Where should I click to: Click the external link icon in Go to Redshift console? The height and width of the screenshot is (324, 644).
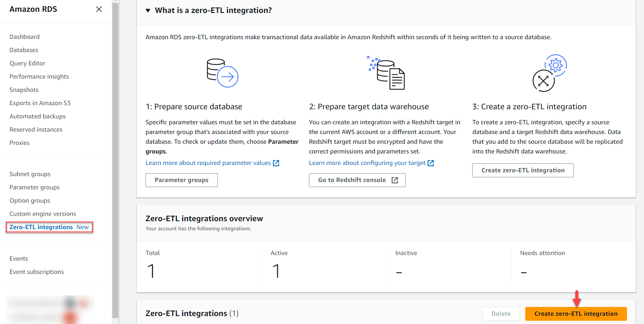[395, 180]
